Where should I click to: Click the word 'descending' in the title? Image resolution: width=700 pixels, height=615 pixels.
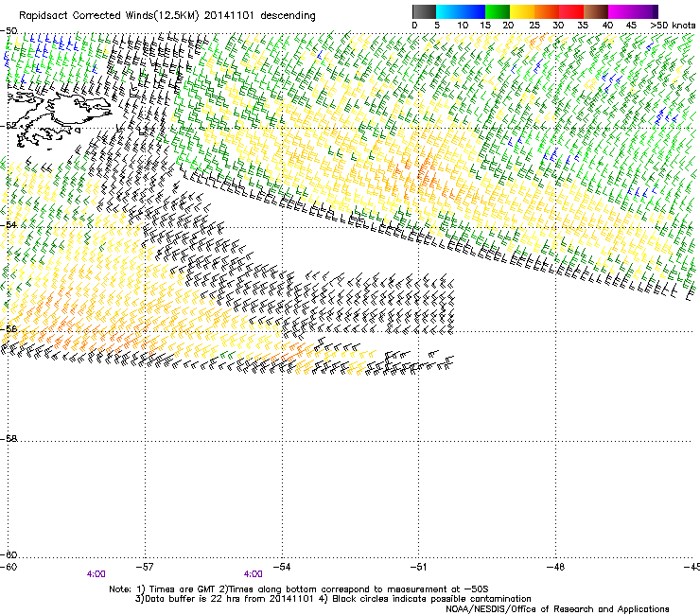point(288,16)
